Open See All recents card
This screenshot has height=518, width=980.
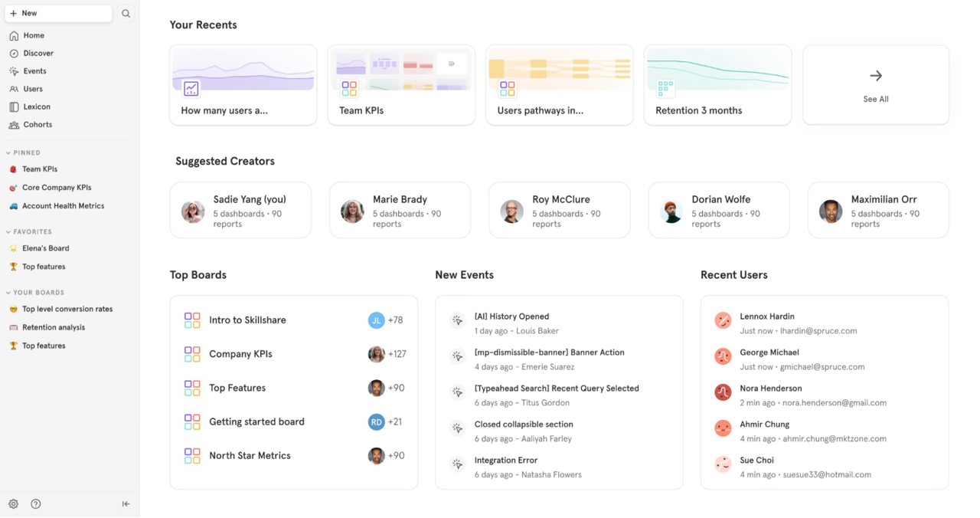875,85
